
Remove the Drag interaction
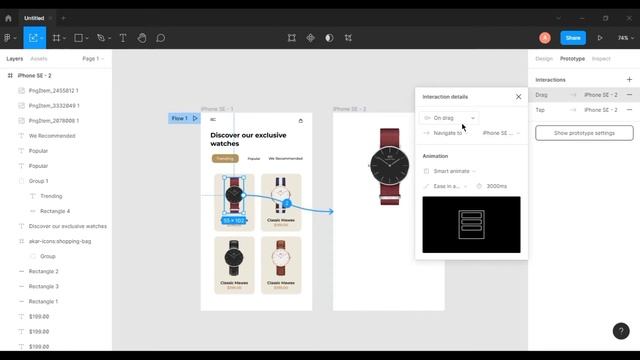click(x=629, y=95)
